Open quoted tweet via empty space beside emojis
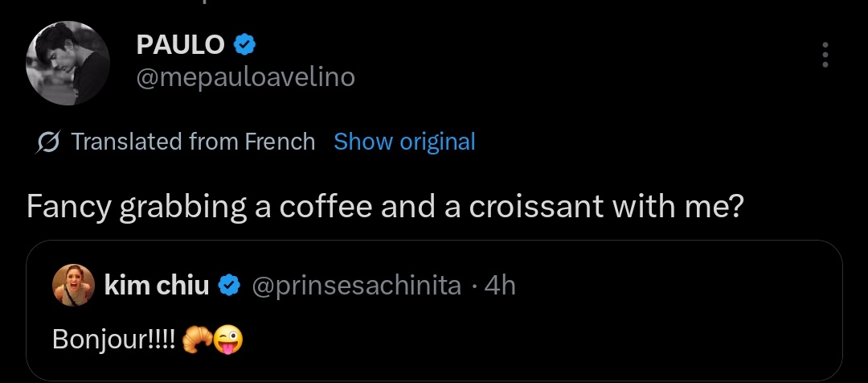This screenshot has height=383, width=868. (x=522, y=340)
